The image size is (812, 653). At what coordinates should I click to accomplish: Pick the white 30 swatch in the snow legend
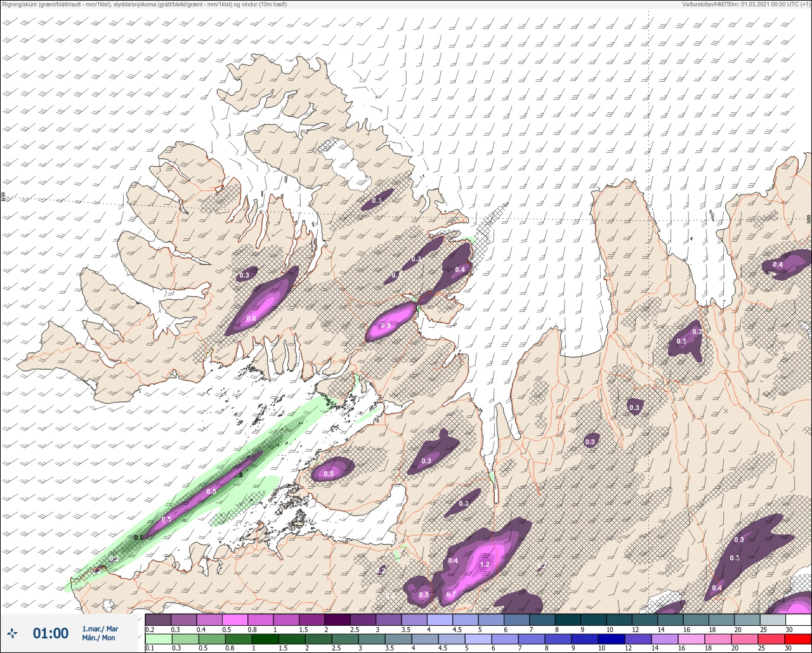(798, 619)
